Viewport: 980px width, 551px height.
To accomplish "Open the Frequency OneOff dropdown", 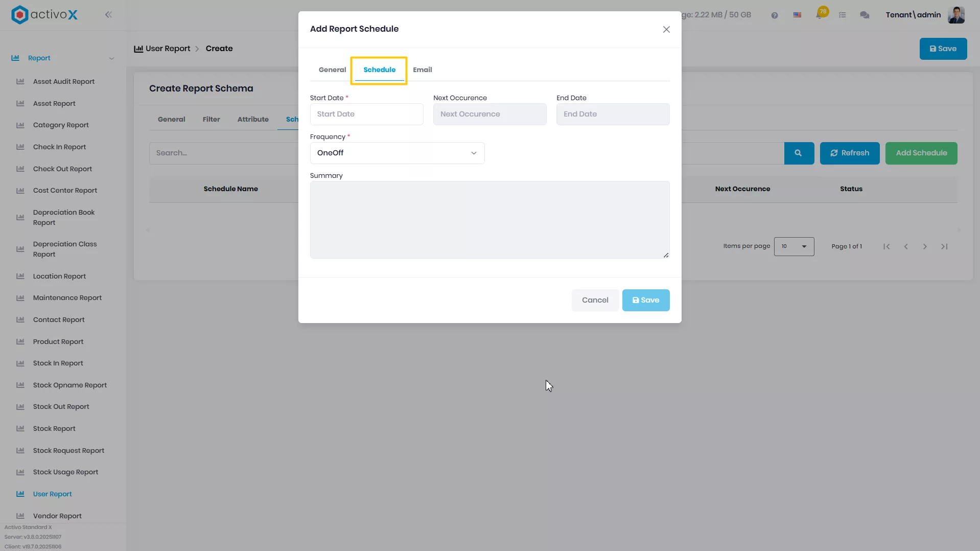I will 397,153.
